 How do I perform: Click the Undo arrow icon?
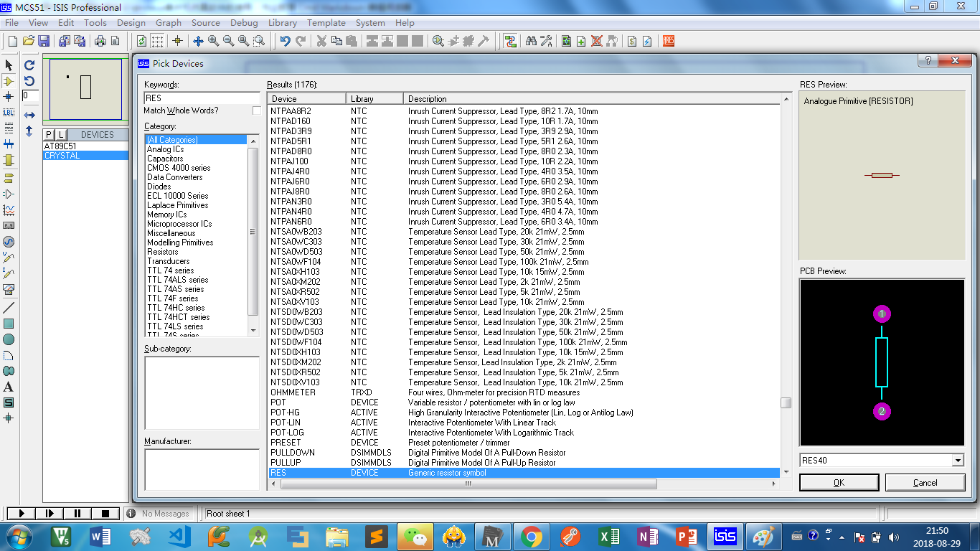(286, 41)
